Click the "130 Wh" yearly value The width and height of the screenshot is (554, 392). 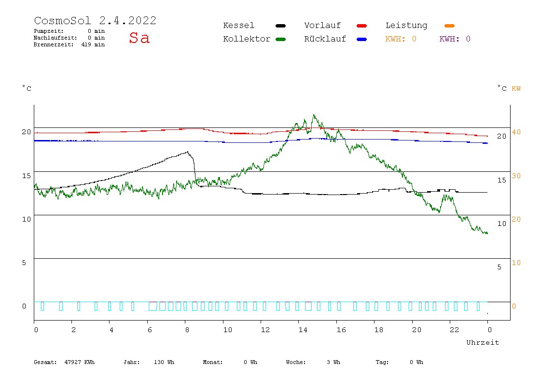pyautogui.click(x=164, y=362)
